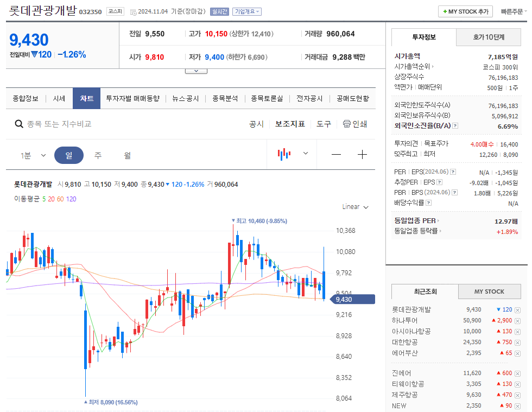
Task: Open help icon for PER EPS(2024.06)
Action: 453,172
